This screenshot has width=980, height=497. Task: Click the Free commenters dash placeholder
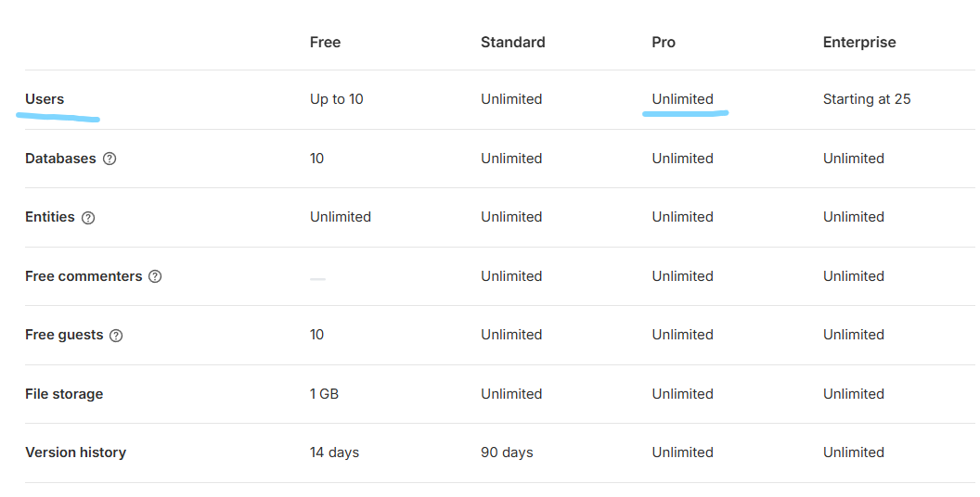pos(317,278)
